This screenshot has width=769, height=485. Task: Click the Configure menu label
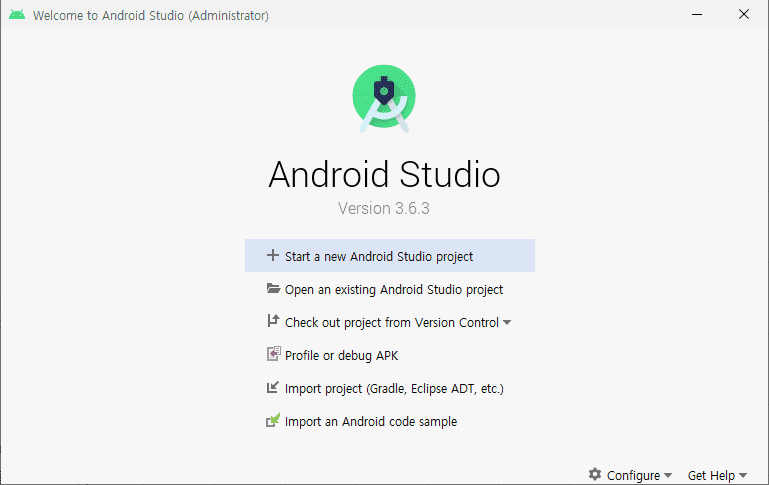point(633,476)
